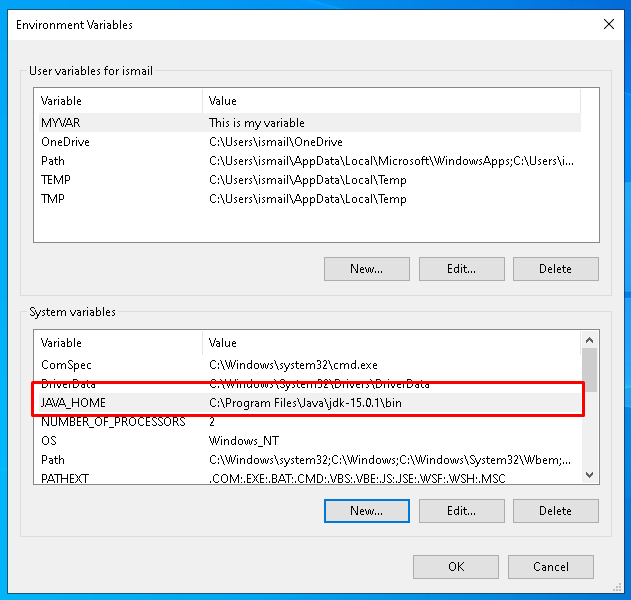Select the TMP user variable
The width and height of the screenshot is (631, 600).
pyautogui.click(x=309, y=199)
